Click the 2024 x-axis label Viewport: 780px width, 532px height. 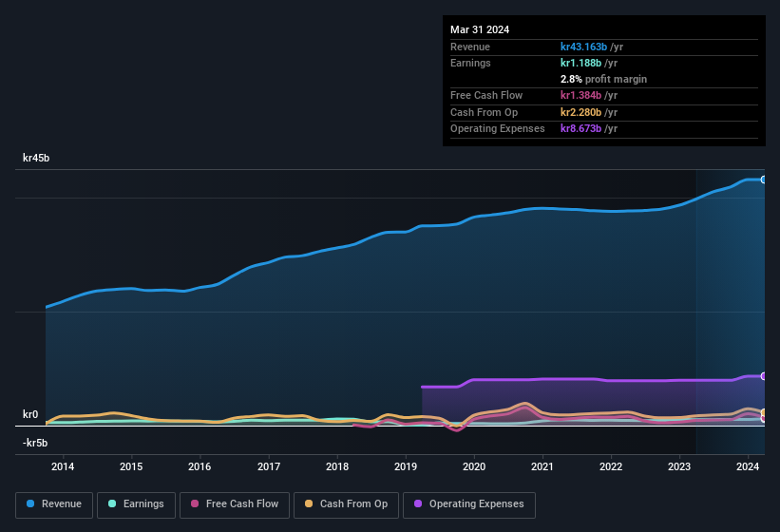[748, 466]
